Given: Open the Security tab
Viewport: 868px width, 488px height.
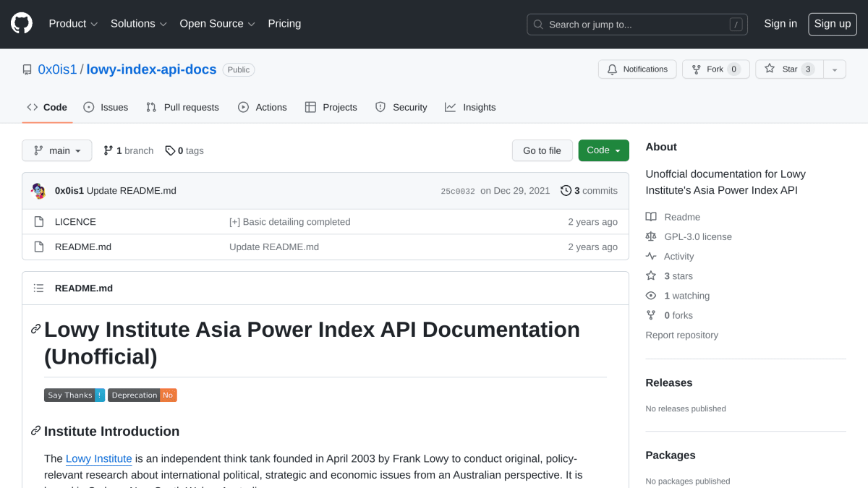Looking at the screenshot, I should [401, 107].
